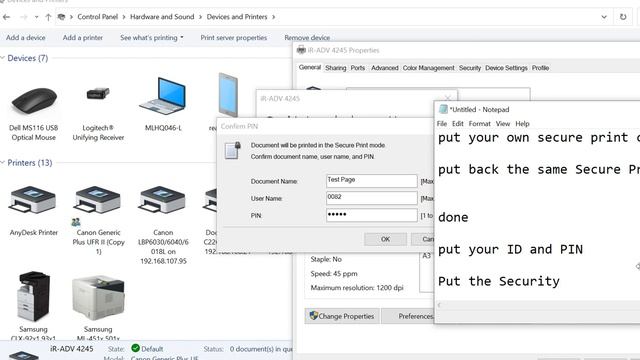This screenshot has height=360, width=640.
Task: Open the recent locations dropdown arrow
Action: tap(36, 17)
